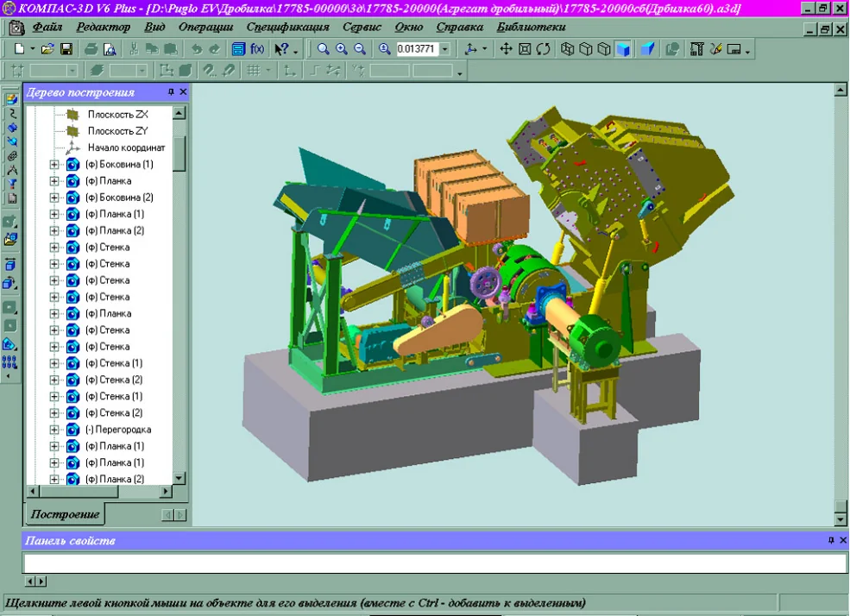Select Начало координат in the tree
850x616 pixels.
tap(126, 148)
